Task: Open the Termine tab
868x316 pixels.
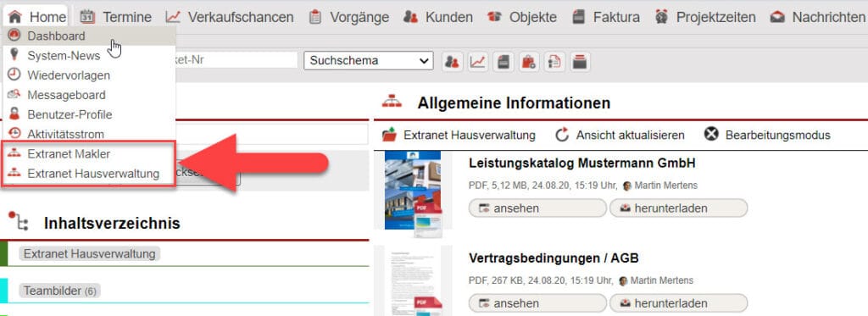Action: [x=115, y=17]
